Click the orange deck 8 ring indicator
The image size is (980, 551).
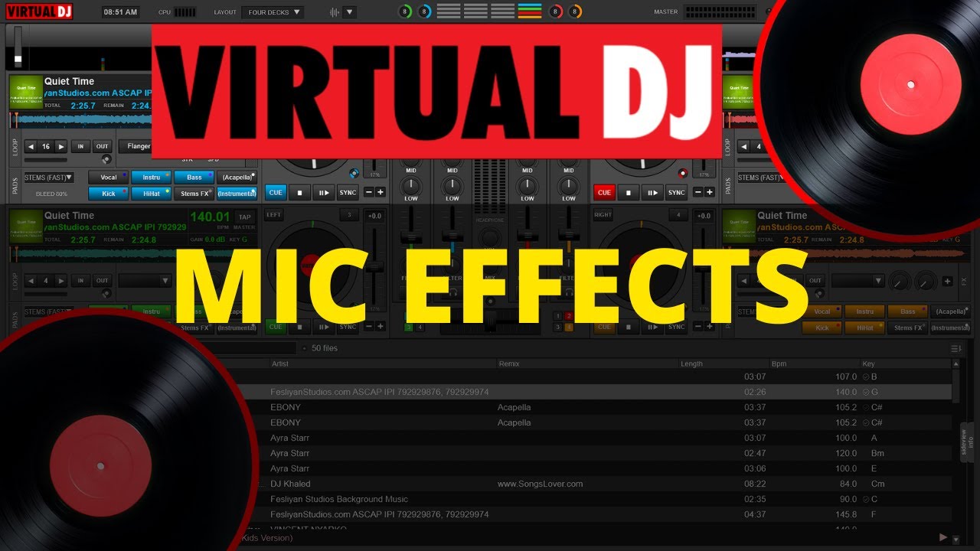pos(575,11)
